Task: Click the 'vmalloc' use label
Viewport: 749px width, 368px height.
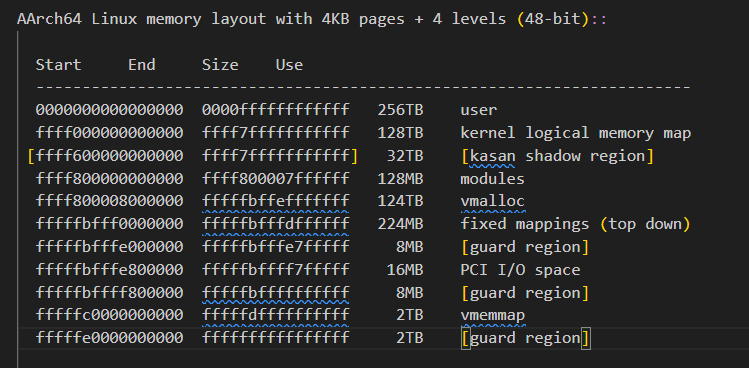Action: pyautogui.click(x=492, y=201)
